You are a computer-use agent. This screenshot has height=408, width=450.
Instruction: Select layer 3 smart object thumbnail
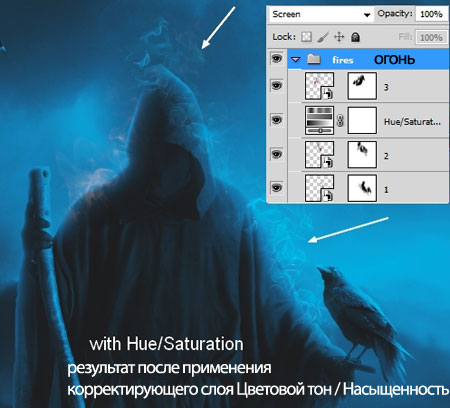[319, 86]
